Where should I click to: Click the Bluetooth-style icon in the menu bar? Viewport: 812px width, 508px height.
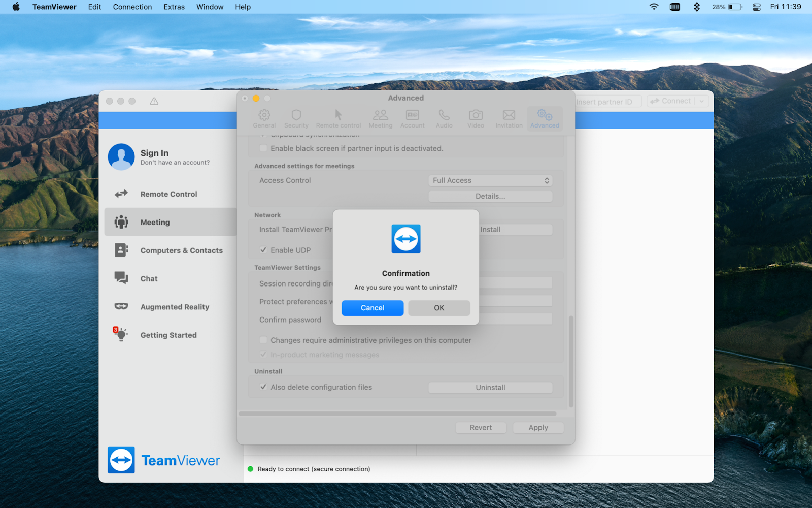(697, 7)
